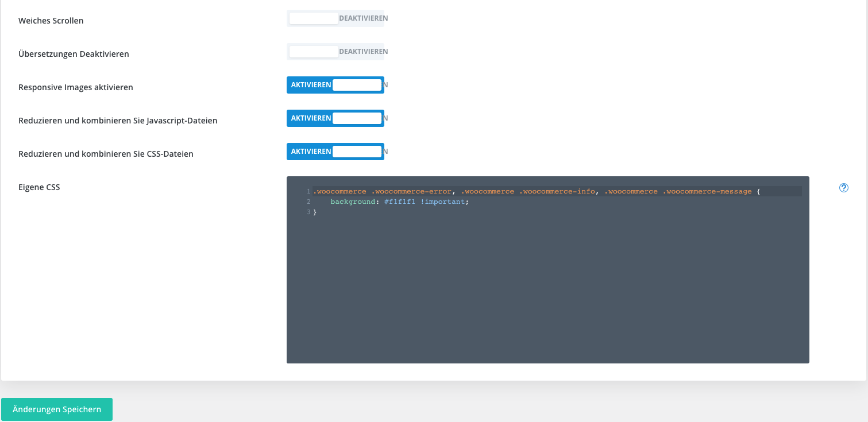The width and height of the screenshot is (868, 422).
Task: Click the .woocommerce-message selector in editor
Action: [x=707, y=191]
